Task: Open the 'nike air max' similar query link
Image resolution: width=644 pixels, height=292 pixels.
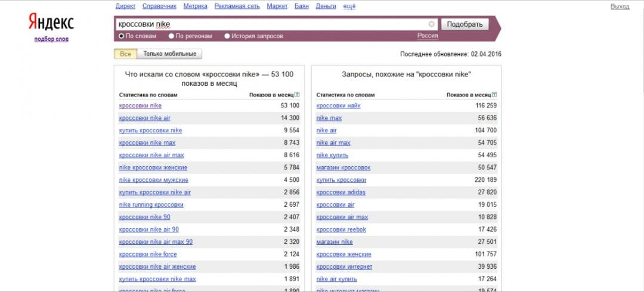Action: click(333, 143)
